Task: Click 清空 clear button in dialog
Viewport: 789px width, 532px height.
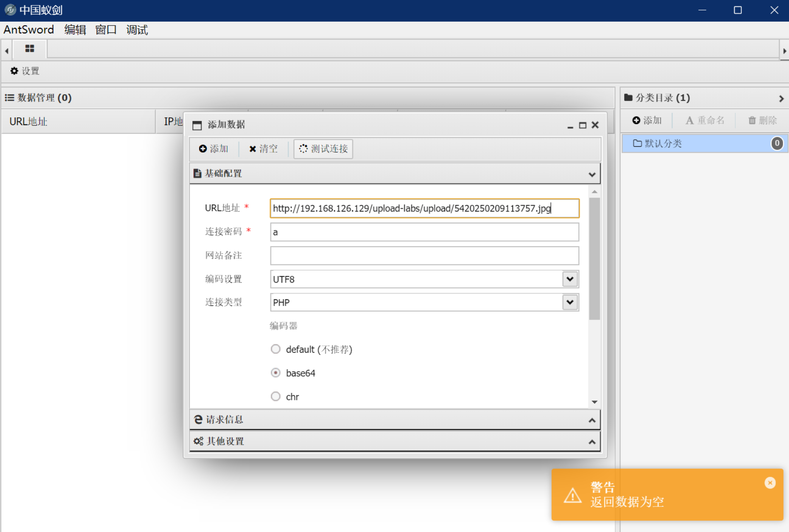Action: click(x=263, y=149)
